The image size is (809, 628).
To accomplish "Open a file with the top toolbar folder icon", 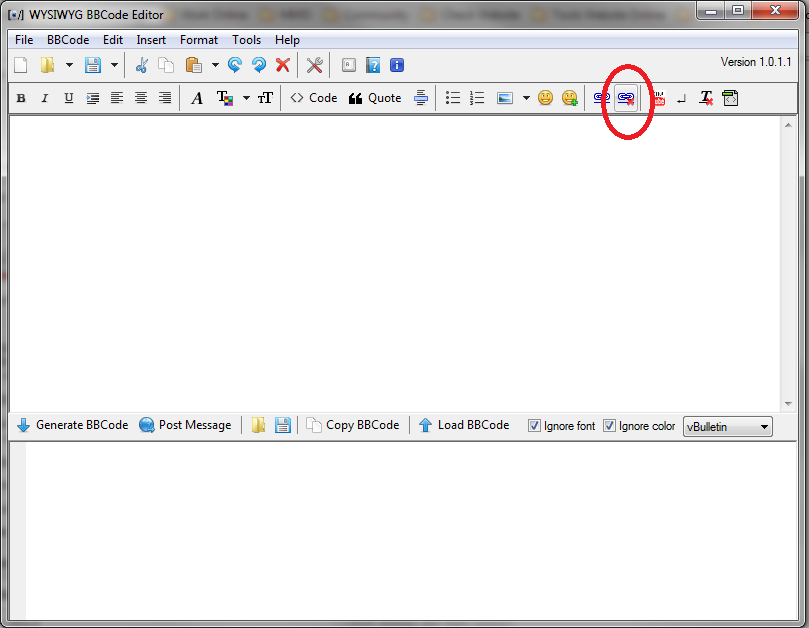I will [x=47, y=65].
